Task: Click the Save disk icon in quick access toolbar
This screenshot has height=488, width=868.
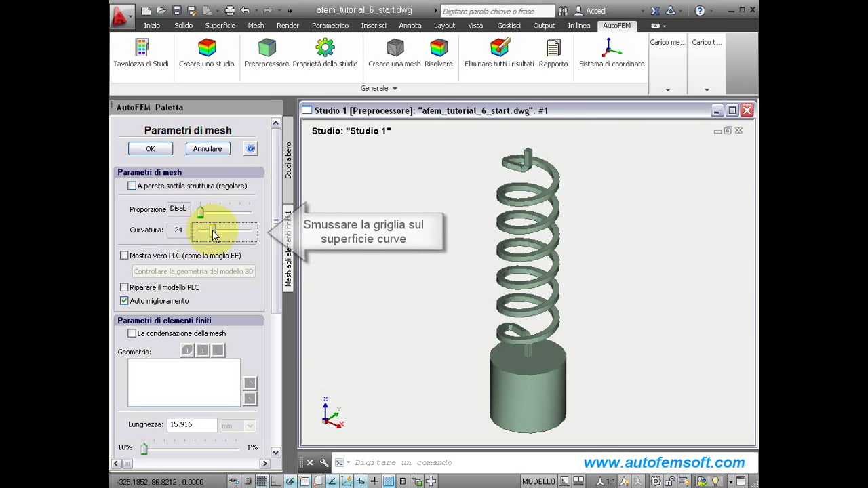Action: click(177, 11)
